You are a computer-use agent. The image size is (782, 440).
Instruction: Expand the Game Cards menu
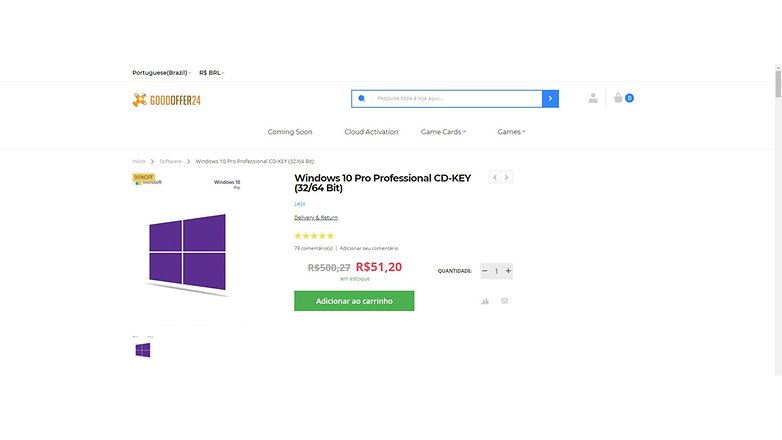pos(443,132)
